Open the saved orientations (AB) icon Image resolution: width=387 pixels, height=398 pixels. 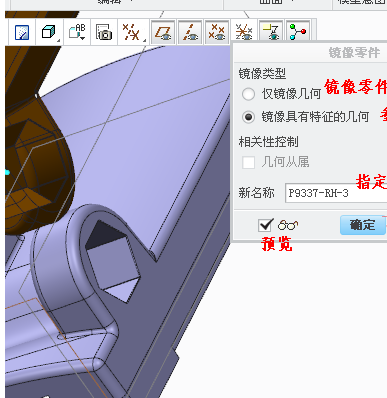point(77,32)
